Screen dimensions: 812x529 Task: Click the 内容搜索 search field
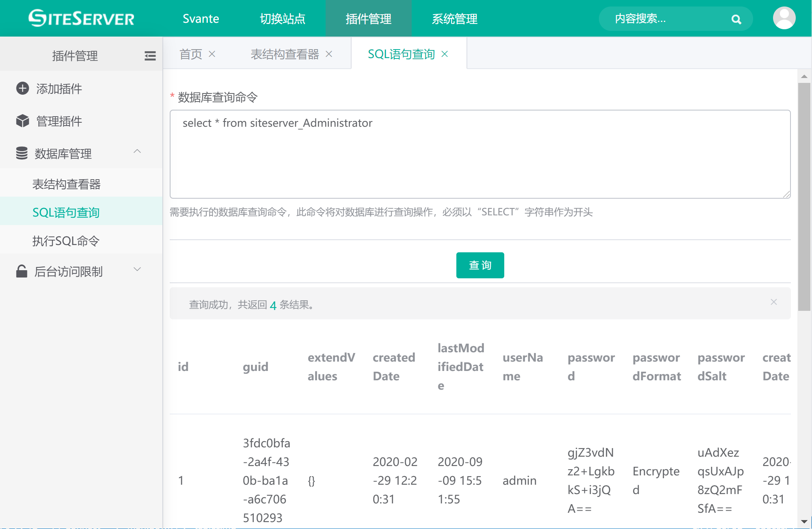[x=666, y=19]
